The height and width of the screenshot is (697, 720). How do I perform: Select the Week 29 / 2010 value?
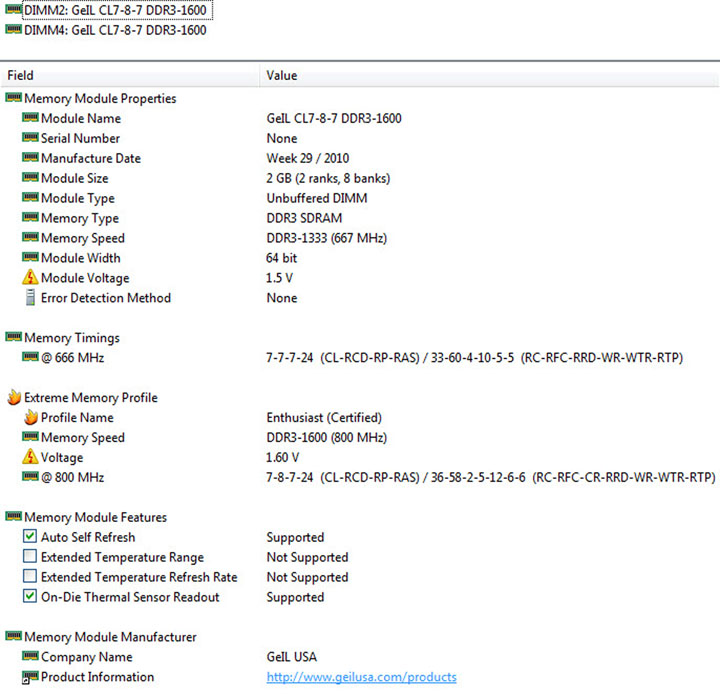[x=308, y=158]
